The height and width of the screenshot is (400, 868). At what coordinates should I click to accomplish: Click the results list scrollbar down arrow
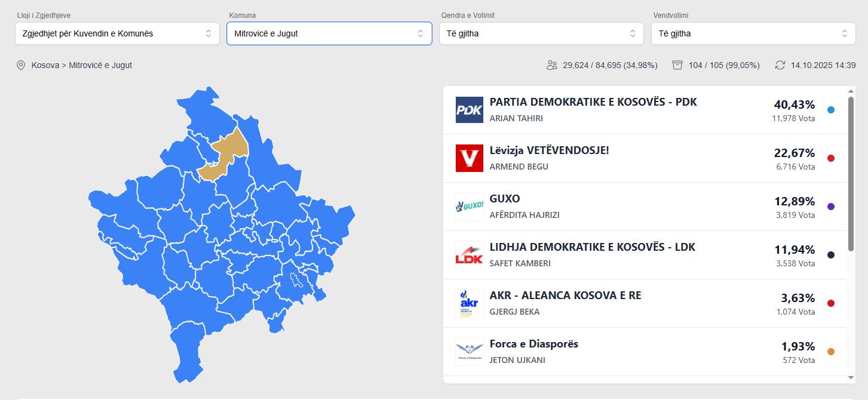pyautogui.click(x=851, y=377)
